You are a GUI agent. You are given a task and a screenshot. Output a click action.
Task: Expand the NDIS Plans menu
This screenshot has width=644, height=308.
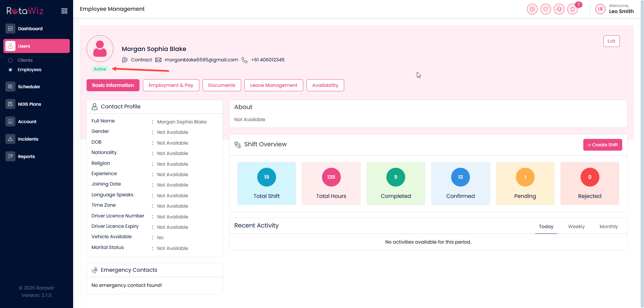[30, 104]
